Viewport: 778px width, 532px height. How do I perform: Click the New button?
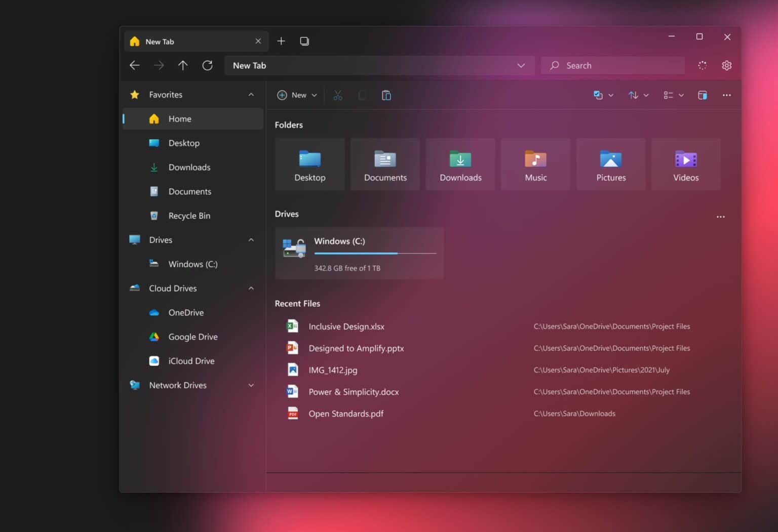coord(297,95)
